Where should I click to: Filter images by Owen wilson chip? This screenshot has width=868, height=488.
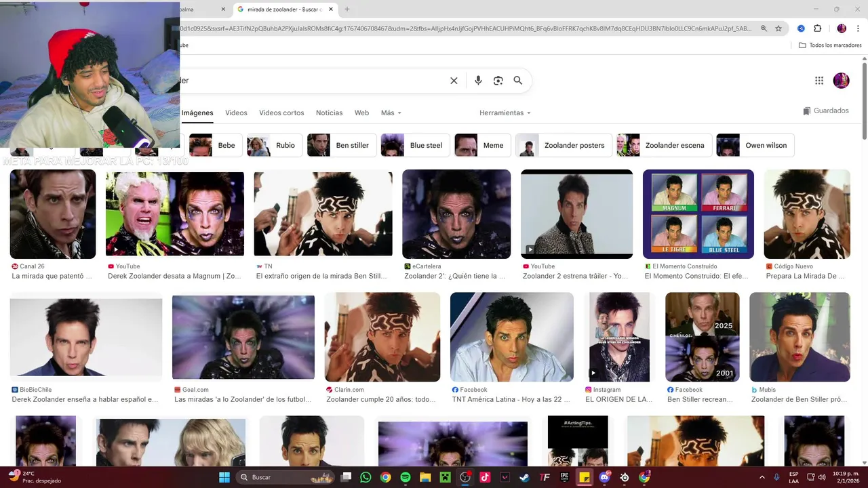coord(755,145)
